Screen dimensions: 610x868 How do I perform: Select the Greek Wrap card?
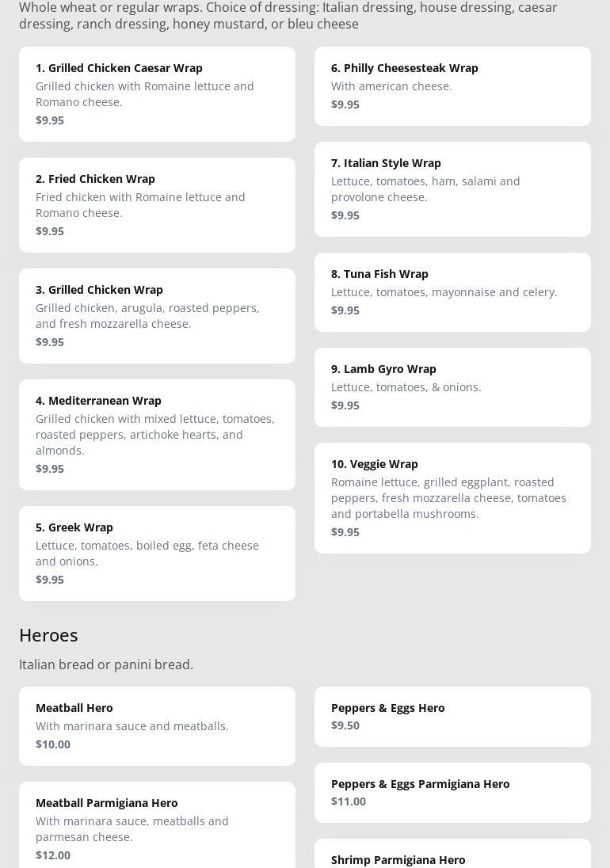pos(157,554)
